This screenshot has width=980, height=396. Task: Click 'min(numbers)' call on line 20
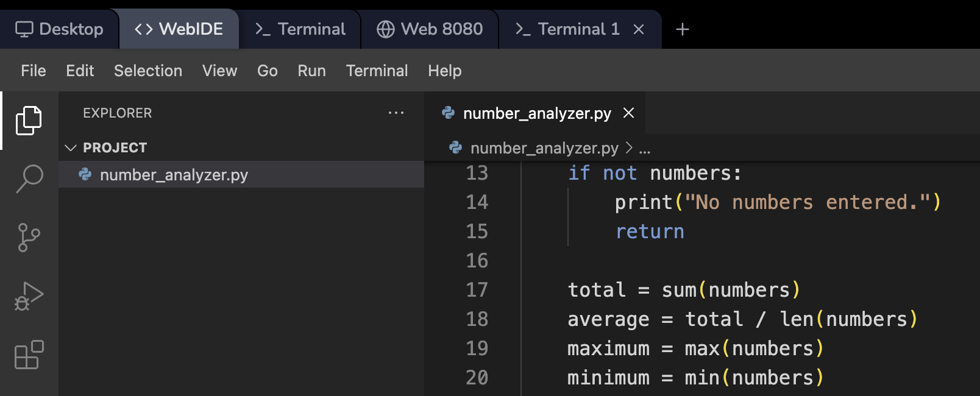coord(755,378)
